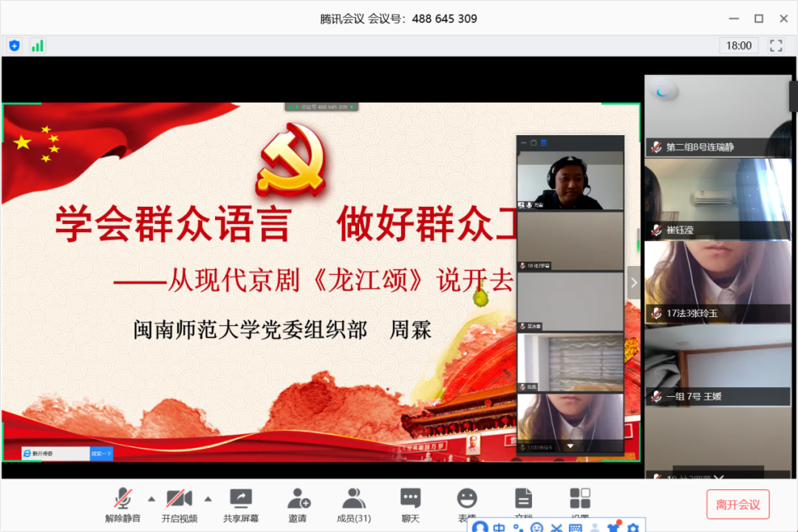Open the settings grid icon in toolbar
This screenshot has width=798, height=532.
coord(580,499)
